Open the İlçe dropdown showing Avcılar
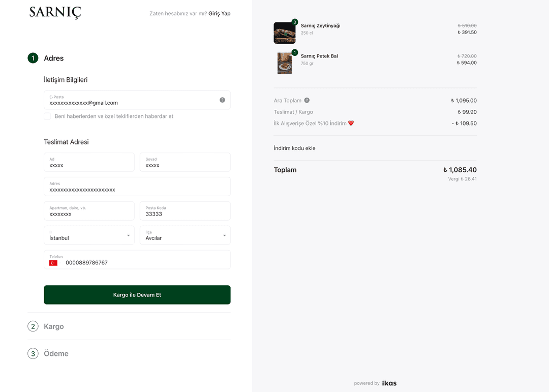 (x=185, y=235)
